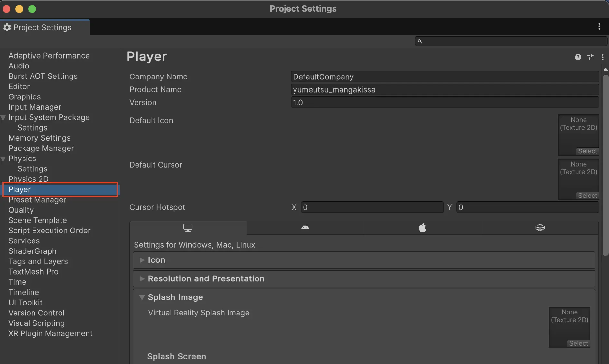Click Select for Virtual Reality Splash Image

click(x=578, y=343)
